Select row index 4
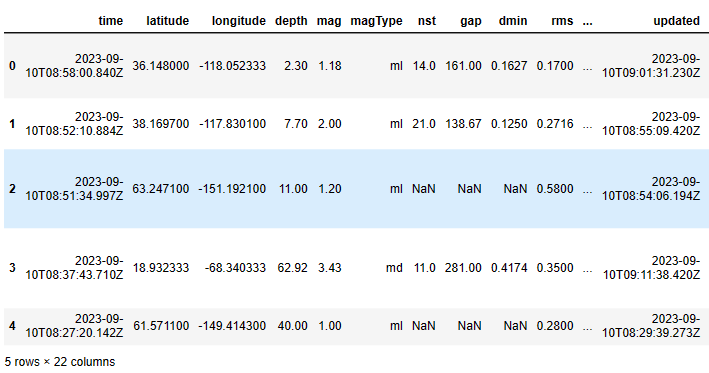Image resolution: width=709 pixels, height=373 pixels. (12, 326)
